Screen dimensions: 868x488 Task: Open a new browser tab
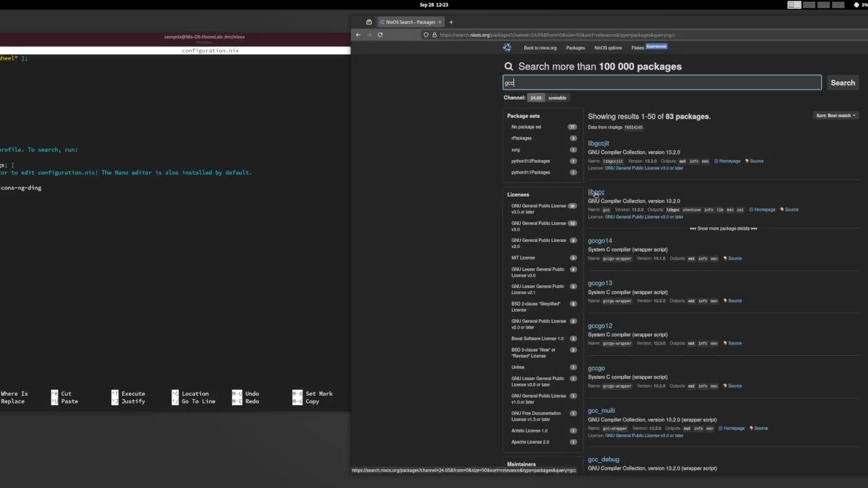tap(451, 22)
